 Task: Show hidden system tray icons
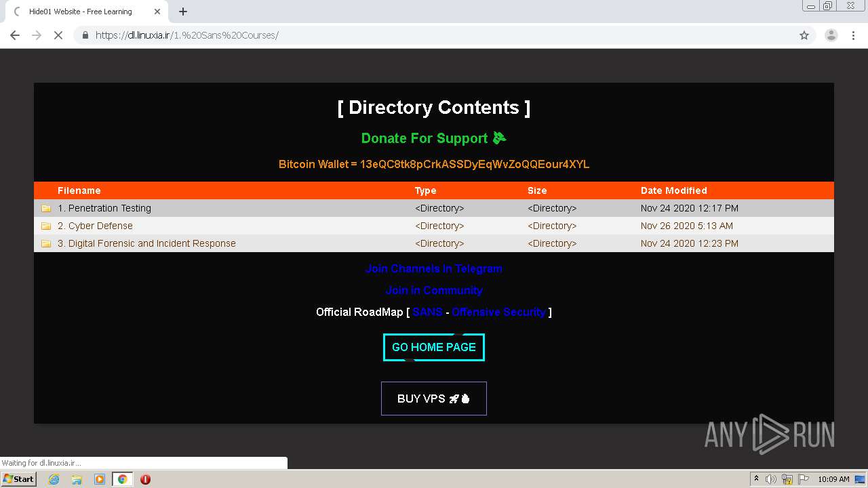pyautogui.click(x=757, y=479)
